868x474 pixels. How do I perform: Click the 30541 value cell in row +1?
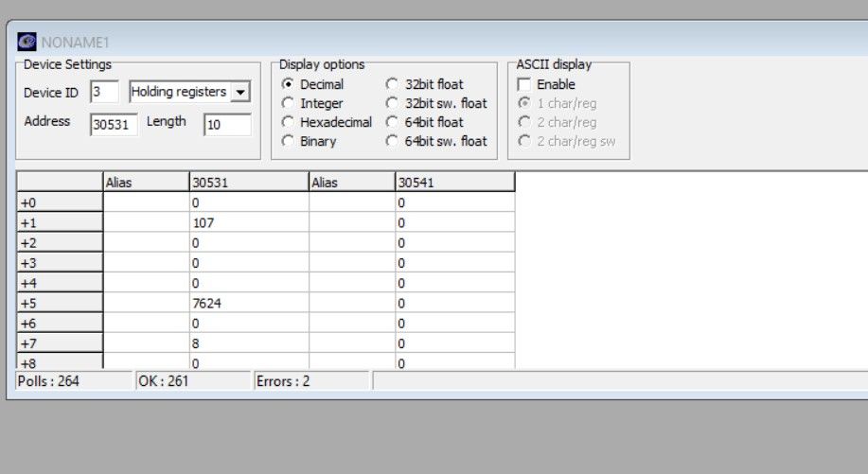pyautogui.click(x=455, y=222)
